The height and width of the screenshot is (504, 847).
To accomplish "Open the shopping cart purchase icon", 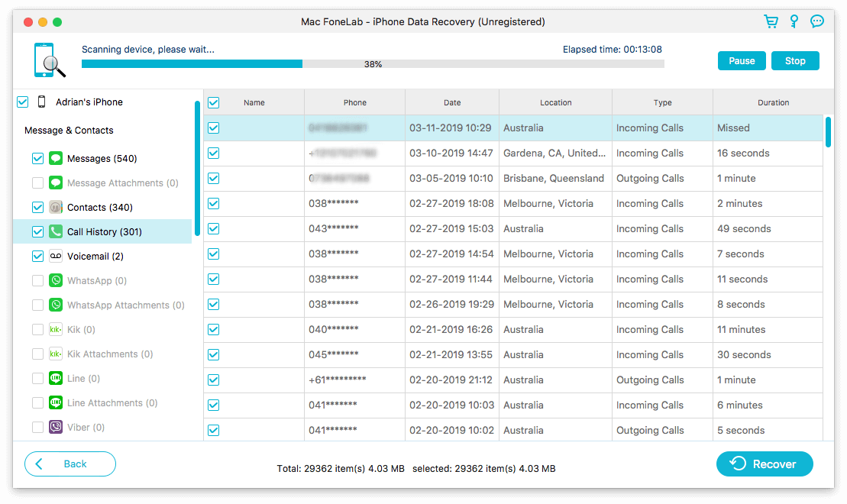I will (x=771, y=21).
